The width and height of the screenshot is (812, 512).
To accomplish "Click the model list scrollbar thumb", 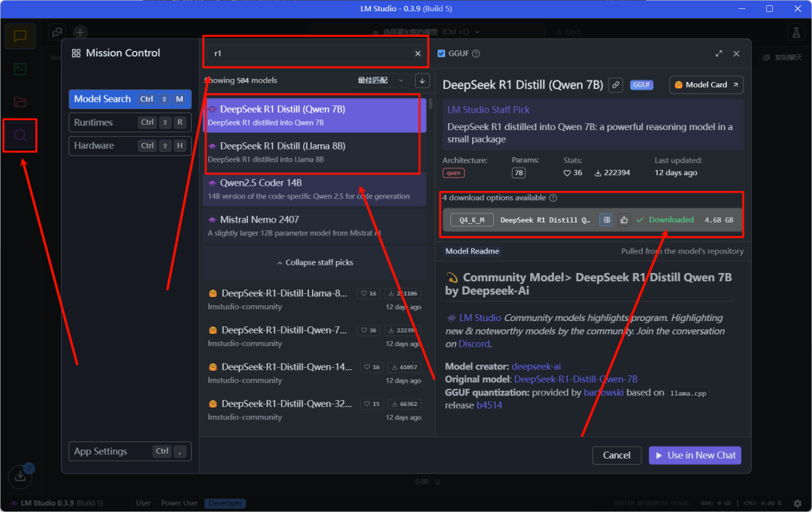I will [430, 103].
